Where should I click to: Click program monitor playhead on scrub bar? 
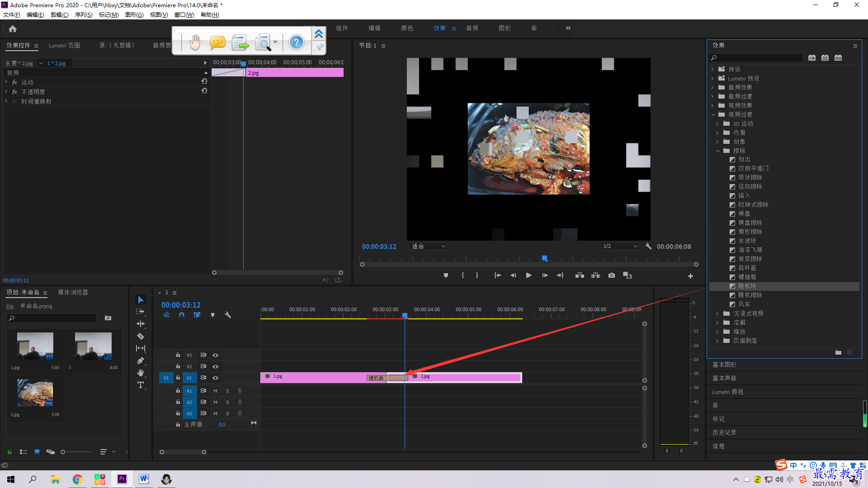(545, 258)
